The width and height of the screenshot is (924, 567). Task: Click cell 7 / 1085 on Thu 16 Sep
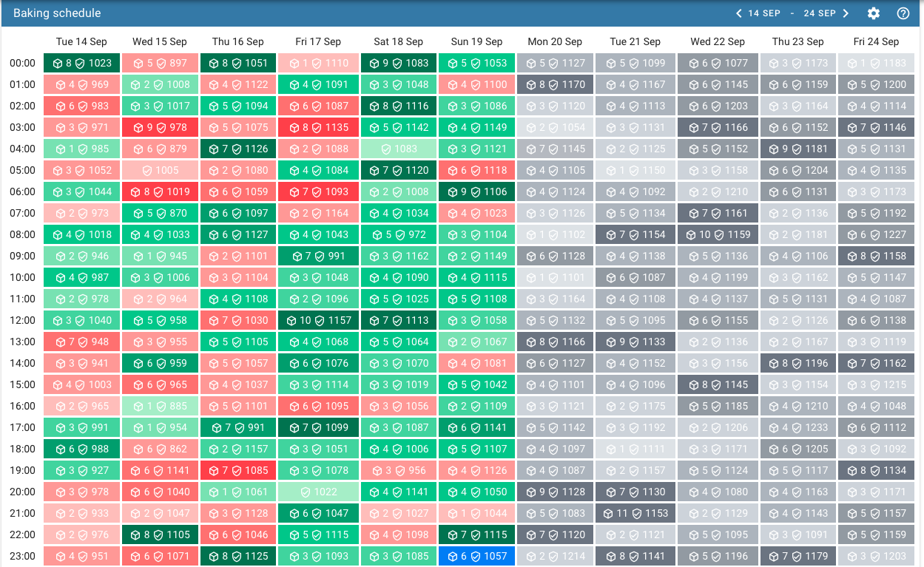(238, 471)
